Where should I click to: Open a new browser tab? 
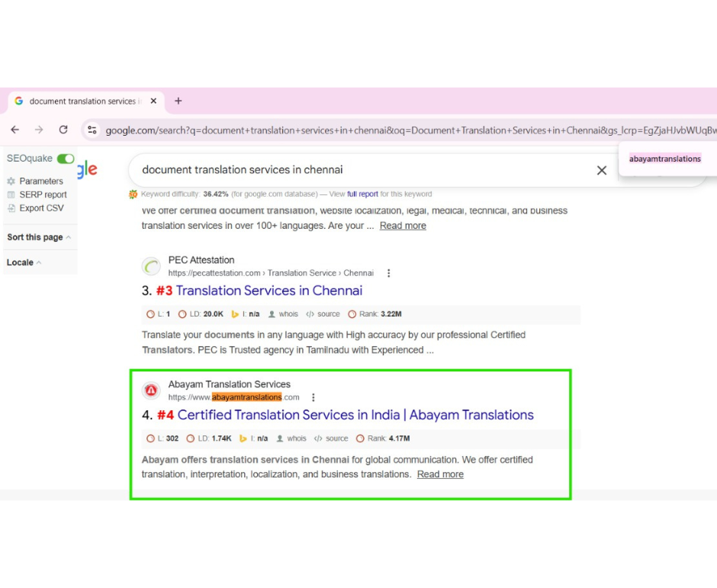tap(178, 101)
